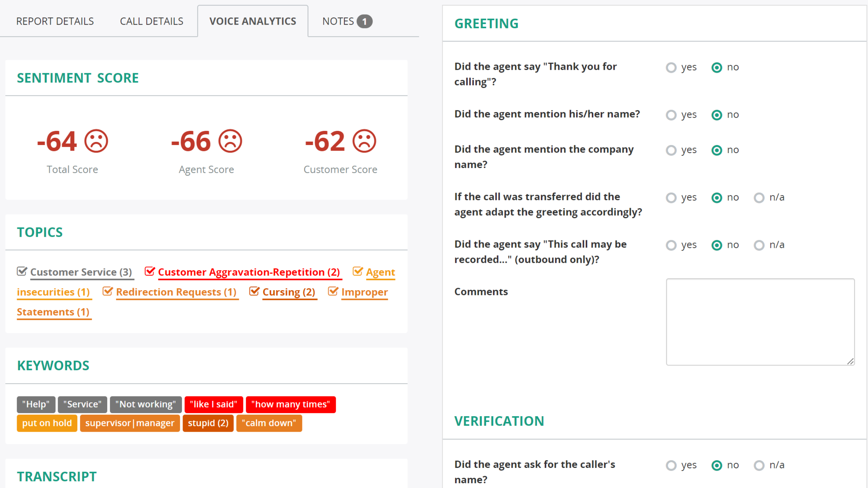Viewport: 868px width, 488px height.
Task: Switch to the Call Details tab
Action: click(151, 21)
